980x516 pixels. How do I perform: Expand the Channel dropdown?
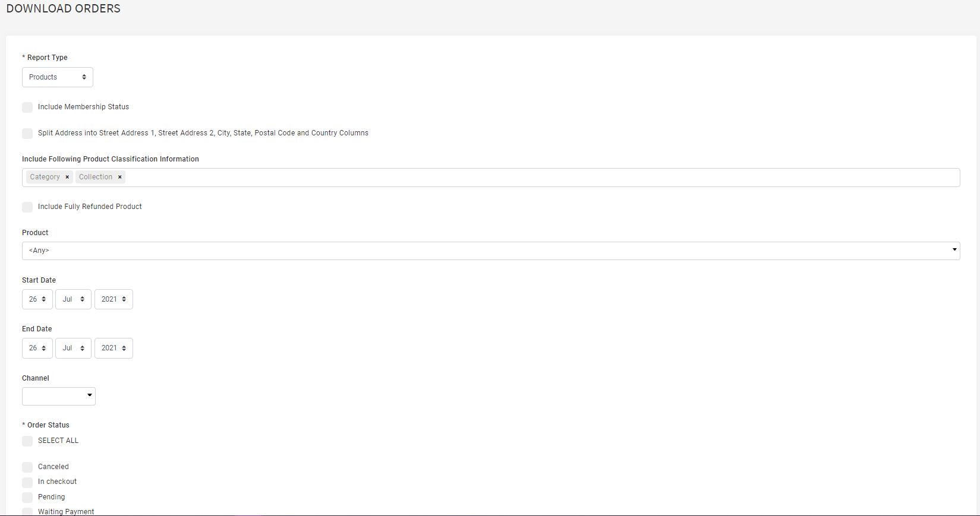tap(59, 396)
